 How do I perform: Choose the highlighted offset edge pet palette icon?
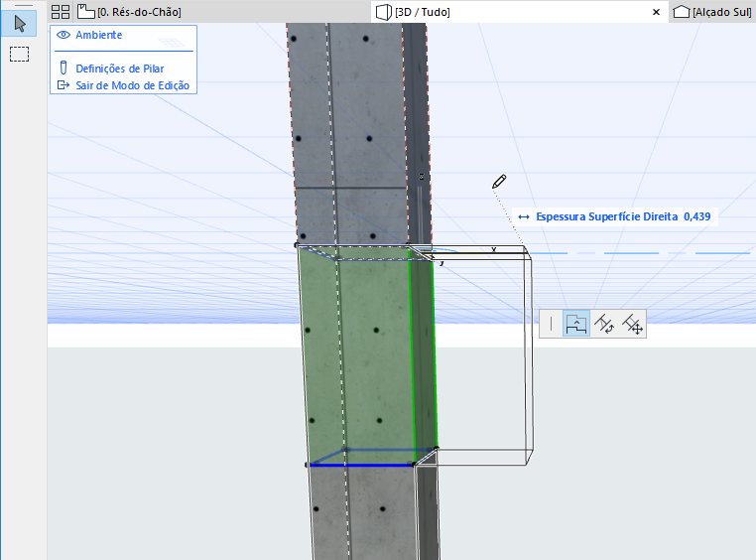click(x=575, y=324)
